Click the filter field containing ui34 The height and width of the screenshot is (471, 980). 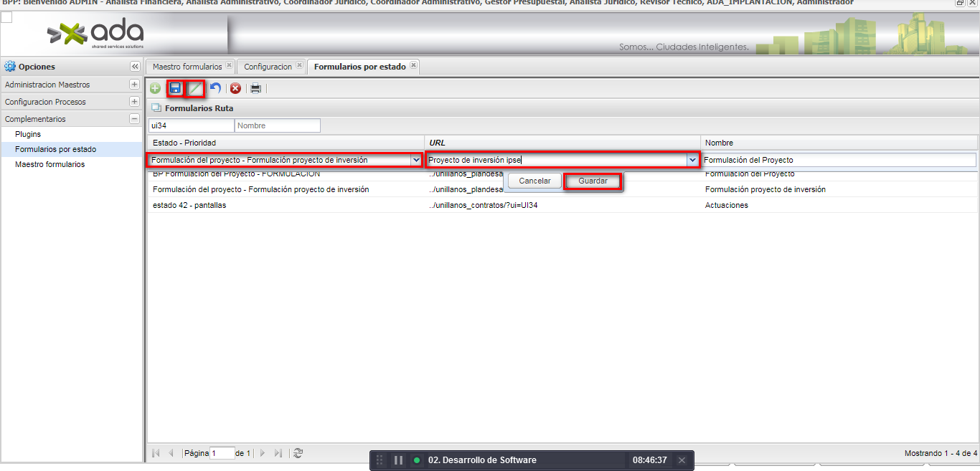point(191,125)
